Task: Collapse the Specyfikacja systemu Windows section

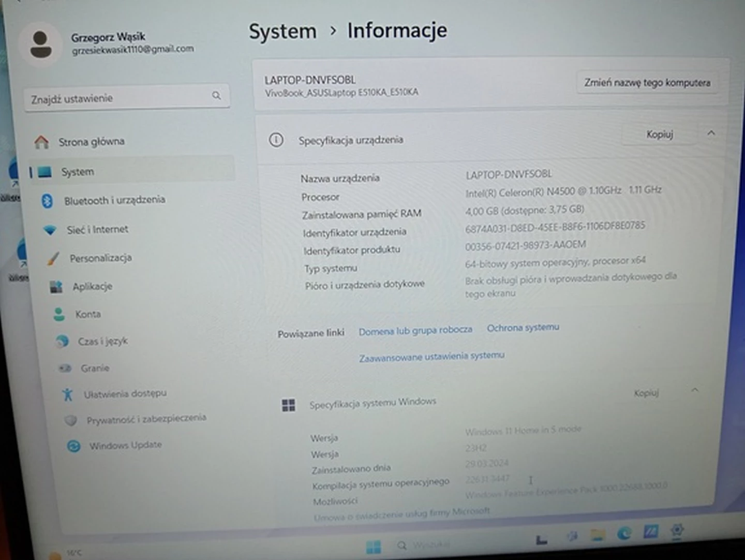Action: point(695,390)
